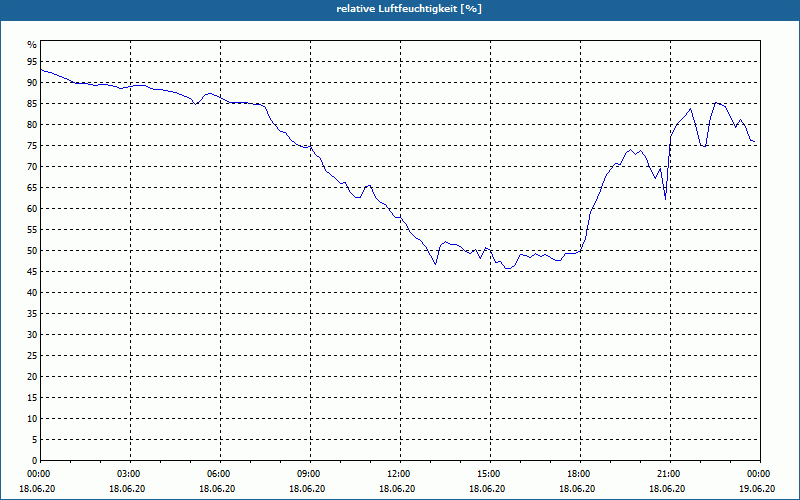800x500 pixels.
Task: Click the "5" y-axis label
Action: [34, 440]
